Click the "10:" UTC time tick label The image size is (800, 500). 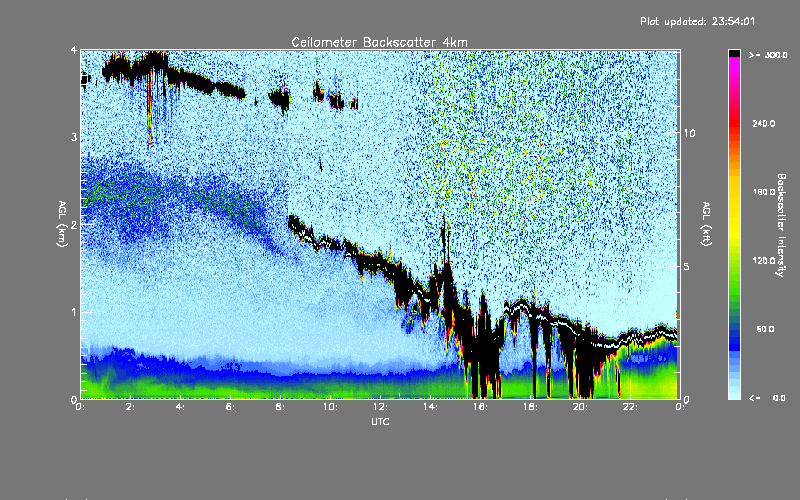pyautogui.click(x=330, y=407)
